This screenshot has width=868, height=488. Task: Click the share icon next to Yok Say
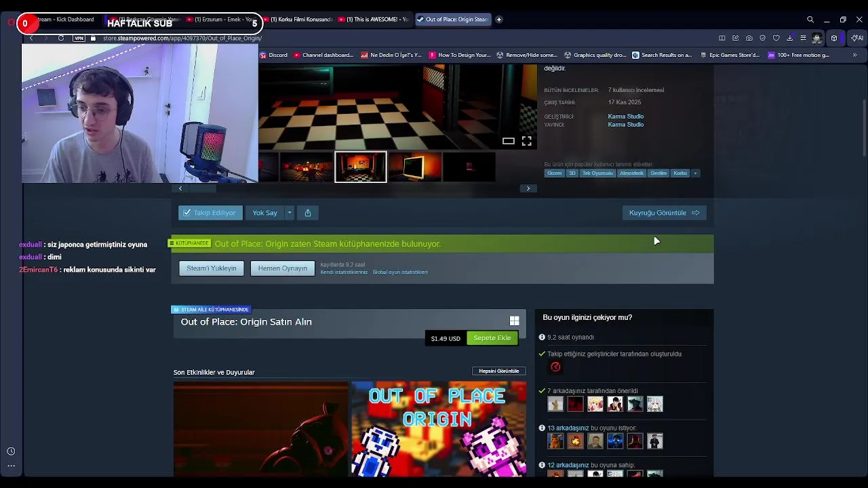[x=308, y=213]
